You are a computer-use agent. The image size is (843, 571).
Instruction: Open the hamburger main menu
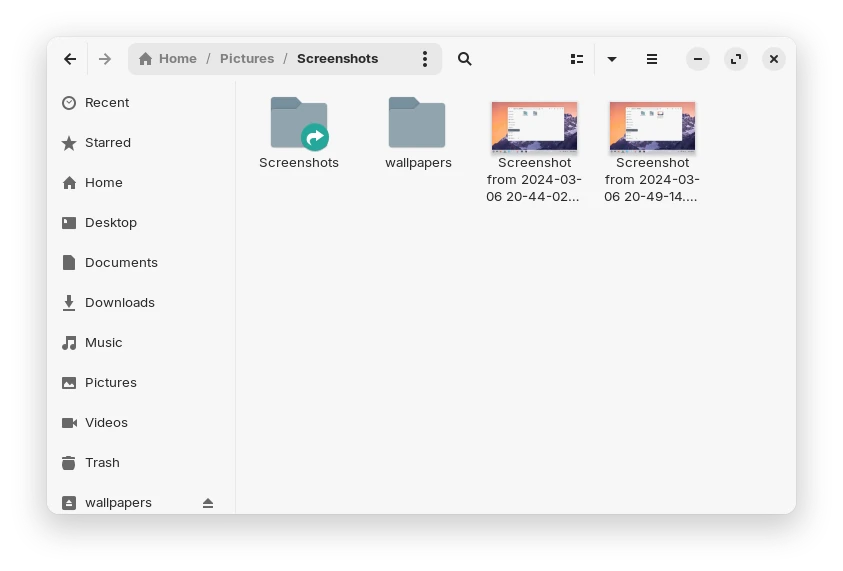[652, 59]
